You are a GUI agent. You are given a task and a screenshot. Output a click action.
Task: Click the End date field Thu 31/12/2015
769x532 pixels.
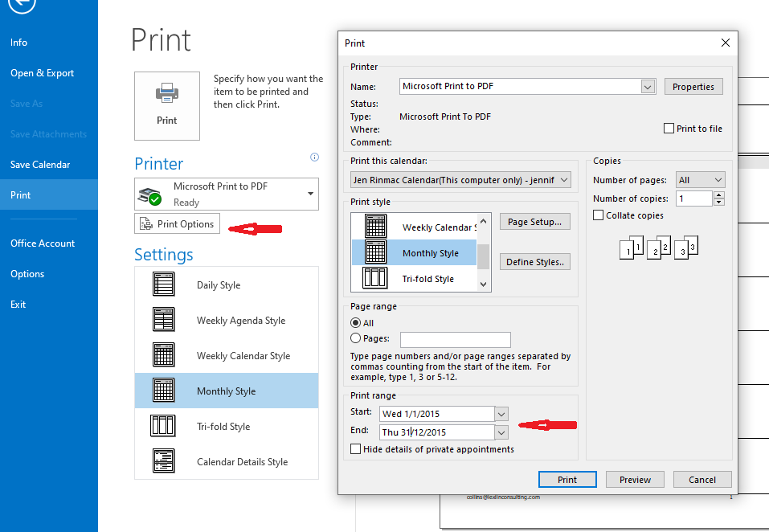437,432
